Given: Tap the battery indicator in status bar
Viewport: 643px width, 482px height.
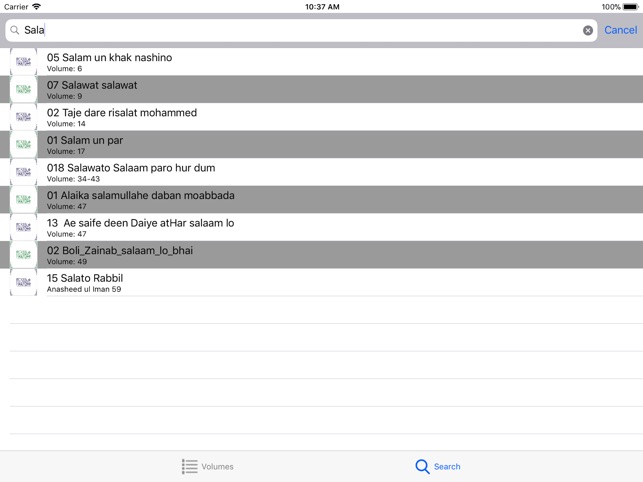Looking at the screenshot, I should coord(630,7).
